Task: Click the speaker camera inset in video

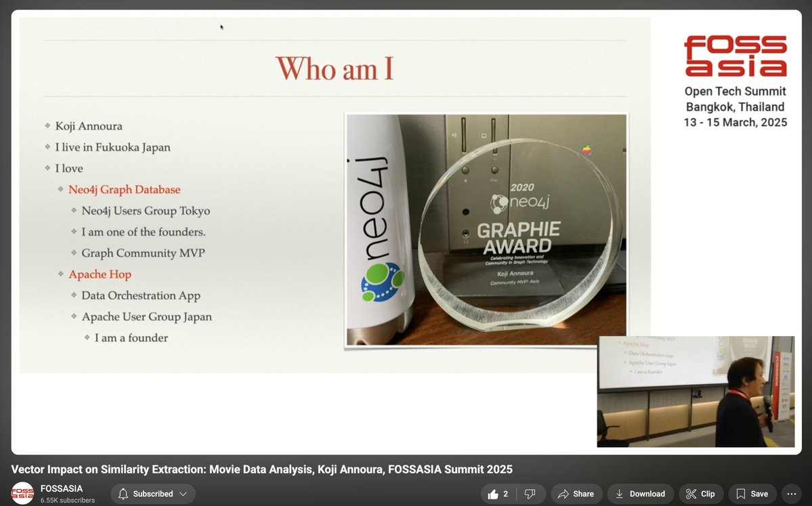Action: click(696, 392)
